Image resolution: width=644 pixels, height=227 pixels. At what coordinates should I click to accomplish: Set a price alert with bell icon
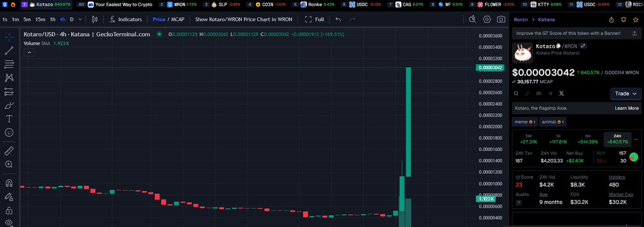[x=623, y=19]
